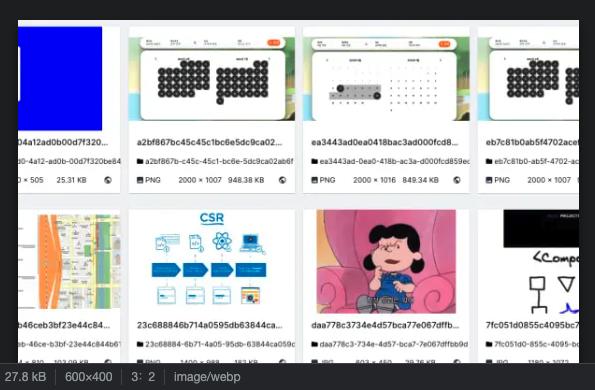Viewport: 595px width, 390px height.
Task: Click the image type icon on eb7c81b0 card
Action: pos(489,180)
